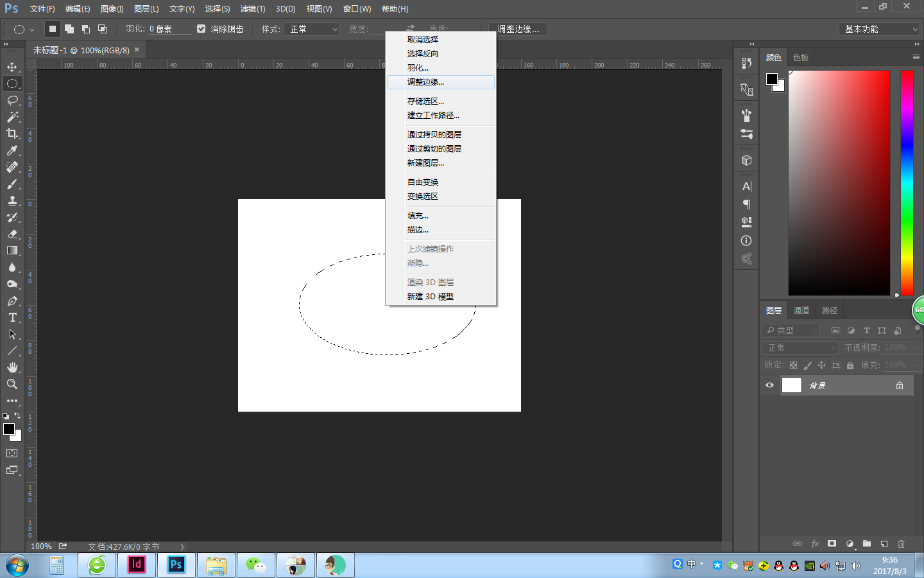The width and height of the screenshot is (924, 578).
Task: Switch to the Channels tab
Action: (x=801, y=311)
